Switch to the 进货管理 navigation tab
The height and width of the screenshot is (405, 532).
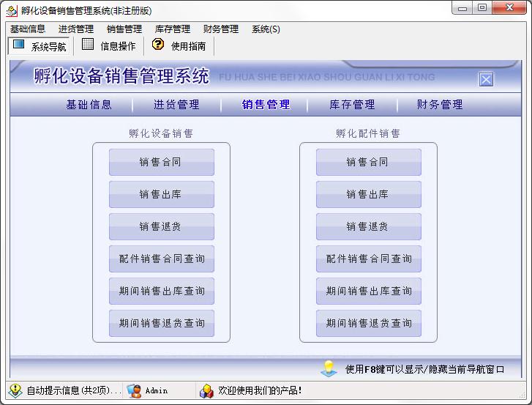[x=176, y=105]
